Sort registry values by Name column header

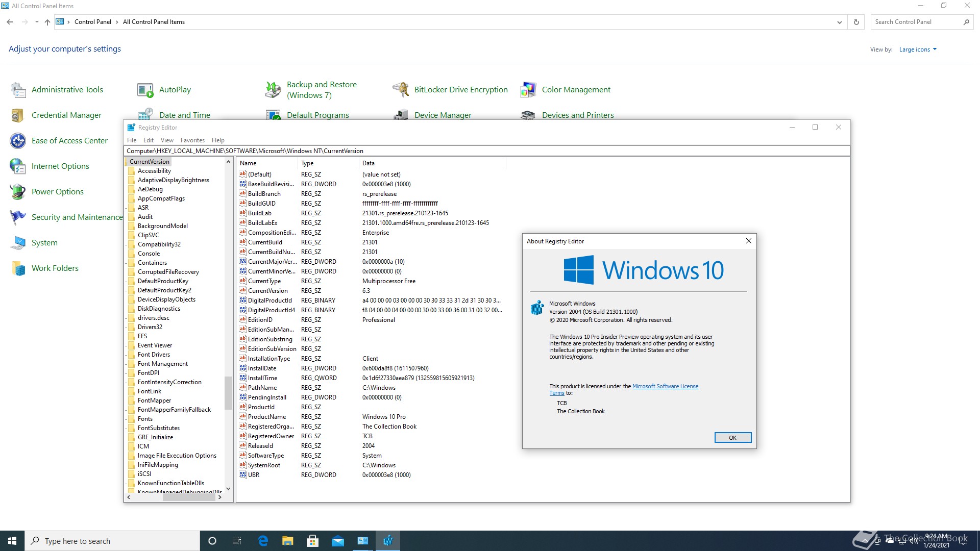click(x=267, y=163)
